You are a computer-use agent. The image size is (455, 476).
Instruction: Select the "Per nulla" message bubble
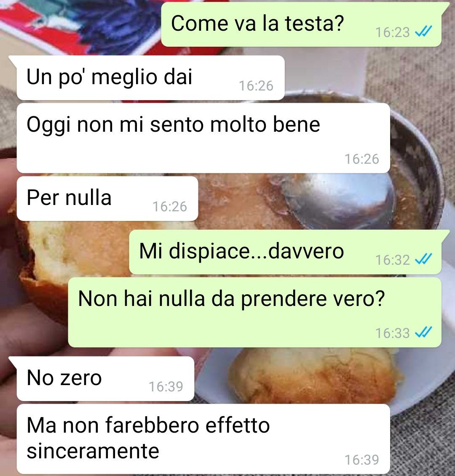pyautogui.click(x=107, y=199)
